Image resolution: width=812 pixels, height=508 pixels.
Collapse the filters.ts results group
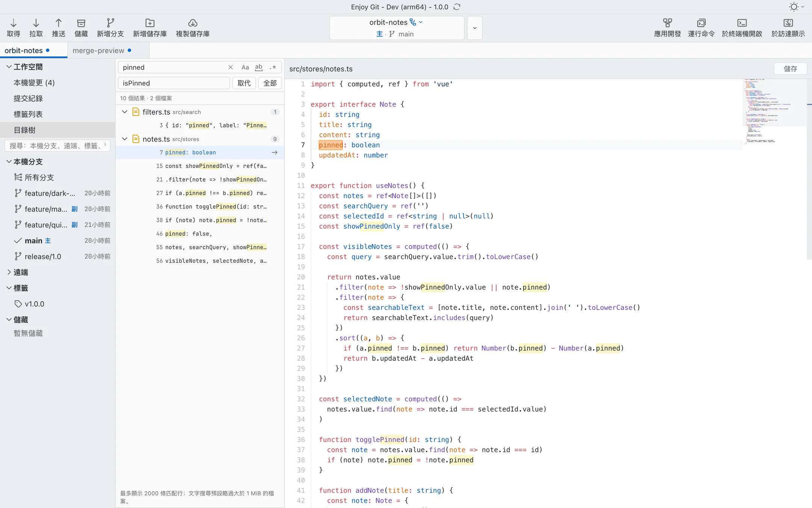pos(124,112)
